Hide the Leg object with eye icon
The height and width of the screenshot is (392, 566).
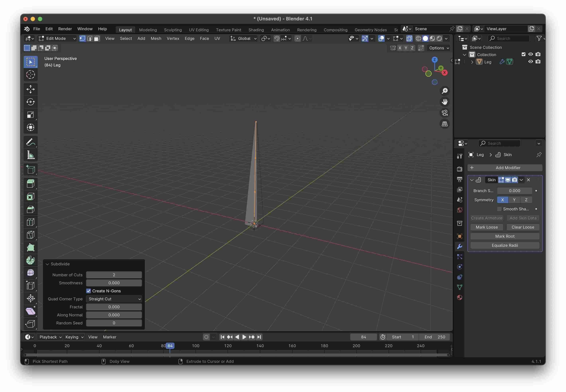pyautogui.click(x=531, y=62)
